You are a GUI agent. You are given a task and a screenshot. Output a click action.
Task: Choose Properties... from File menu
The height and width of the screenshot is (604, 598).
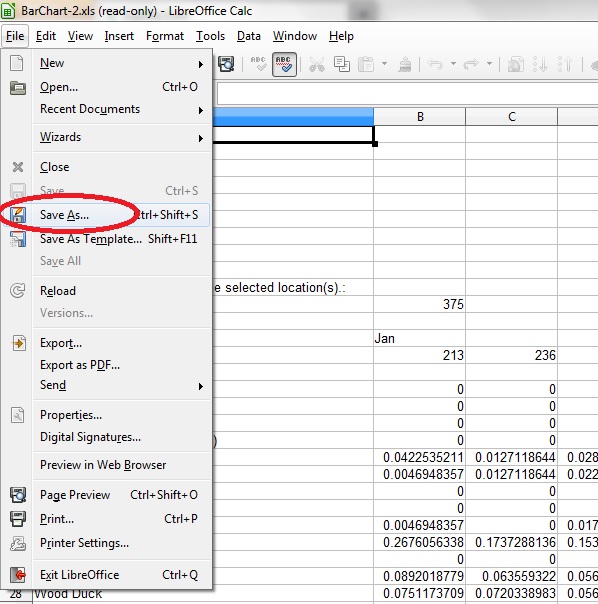pyautogui.click(x=119, y=415)
